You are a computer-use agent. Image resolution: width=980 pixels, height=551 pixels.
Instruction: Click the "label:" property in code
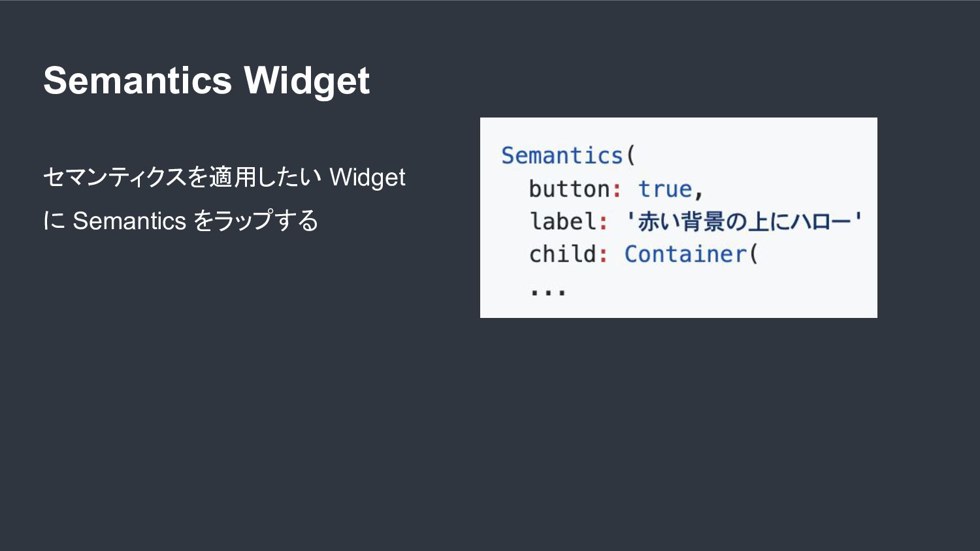pyautogui.click(x=568, y=222)
